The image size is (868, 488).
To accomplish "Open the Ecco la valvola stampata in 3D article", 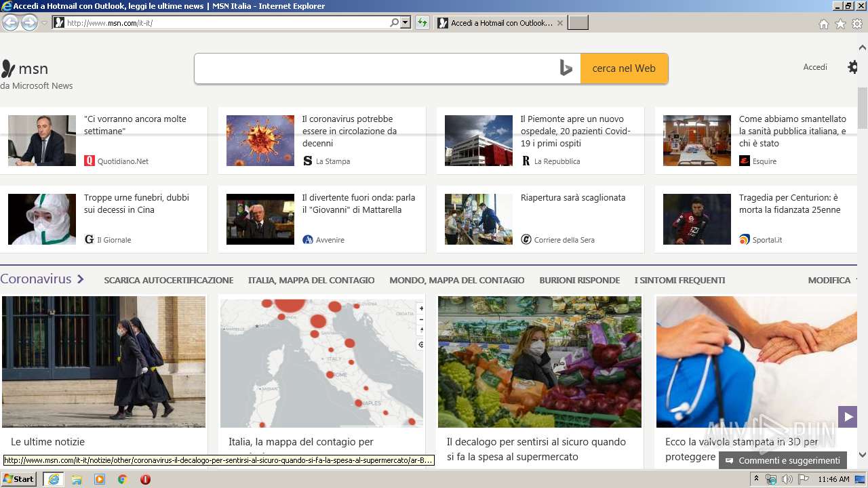I will 742,449.
